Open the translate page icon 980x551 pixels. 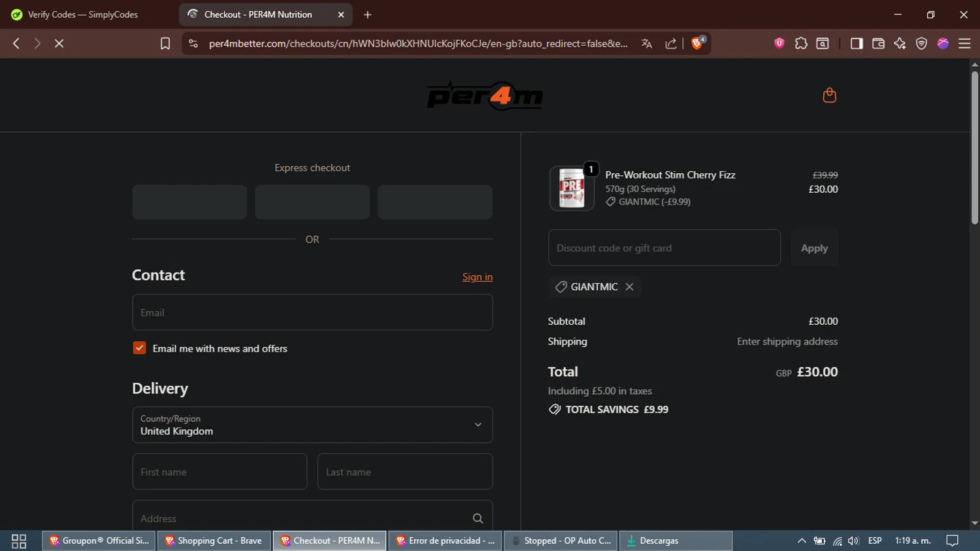[647, 43]
